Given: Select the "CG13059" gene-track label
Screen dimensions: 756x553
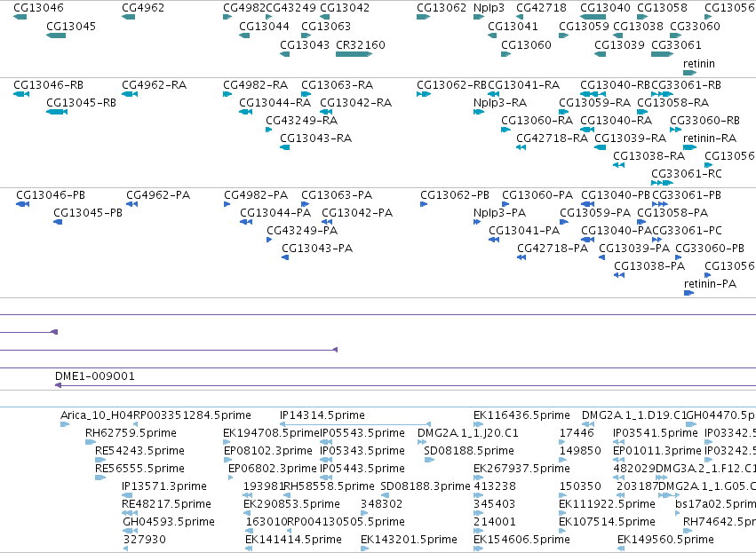Looking at the screenshot, I should [584, 26].
